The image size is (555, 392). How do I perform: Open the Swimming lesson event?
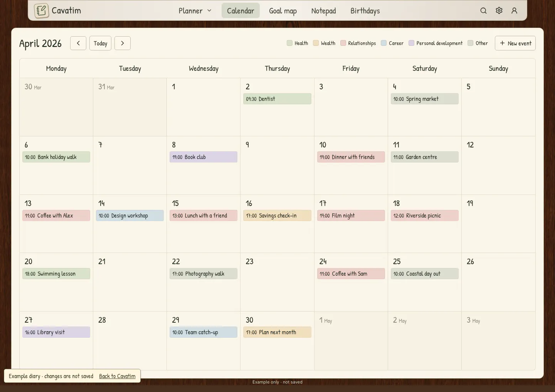coord(56,274)
